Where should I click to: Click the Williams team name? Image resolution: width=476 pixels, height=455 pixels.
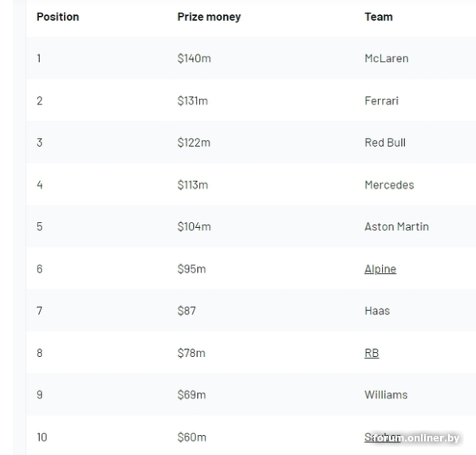pyautogui.click(x=386, y=394)
